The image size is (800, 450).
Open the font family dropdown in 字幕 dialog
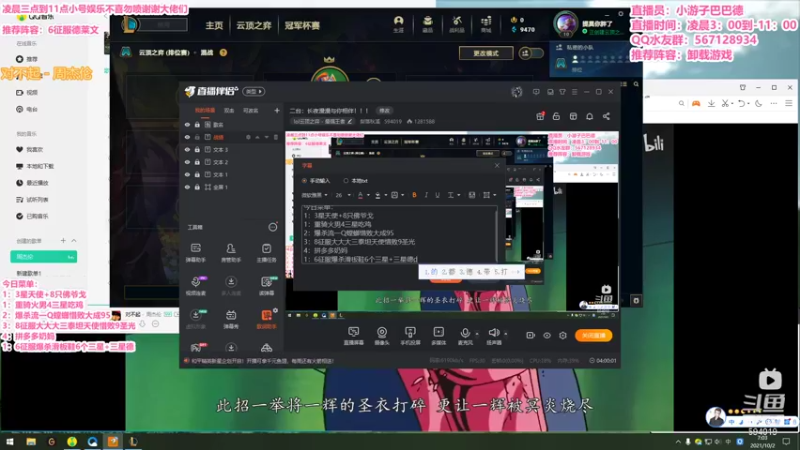(314, 195)
